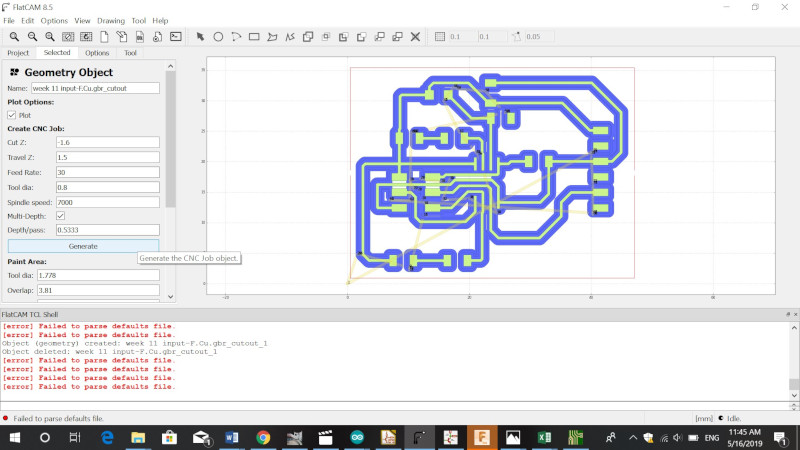Open the Help menu

(x=160, y=21)
